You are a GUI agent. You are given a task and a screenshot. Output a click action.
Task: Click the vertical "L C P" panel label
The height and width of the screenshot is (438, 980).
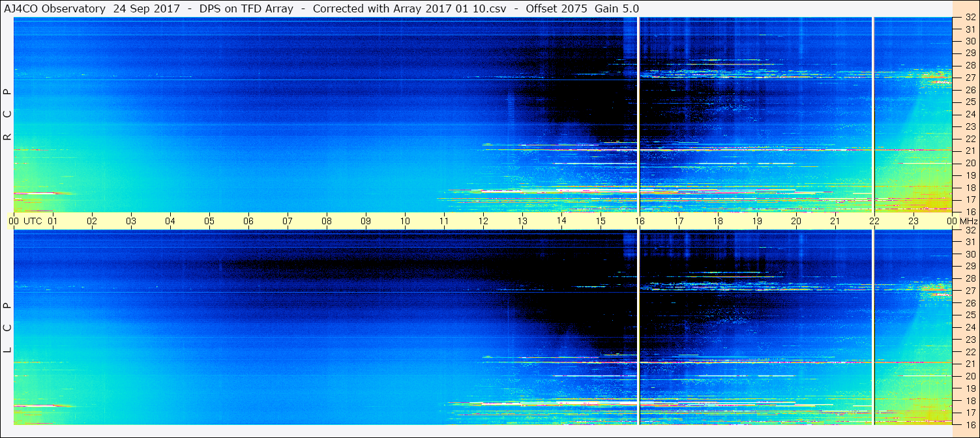pyautogui.click(x=8, y=327)
